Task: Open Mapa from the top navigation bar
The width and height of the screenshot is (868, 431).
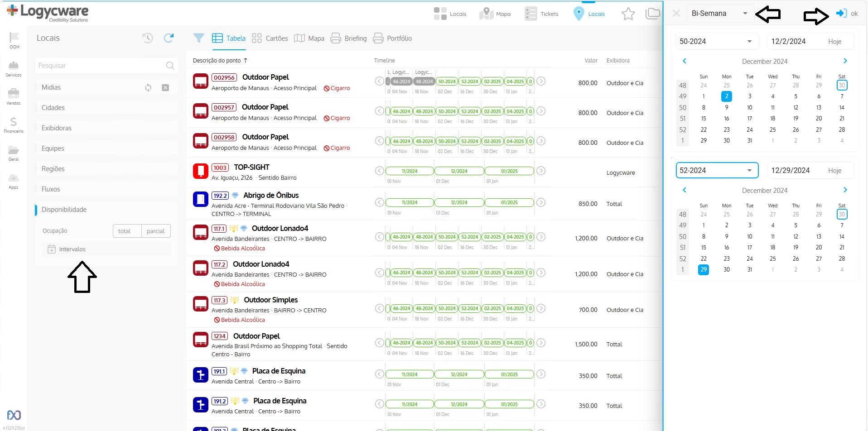Action: [x=495, y=14]
